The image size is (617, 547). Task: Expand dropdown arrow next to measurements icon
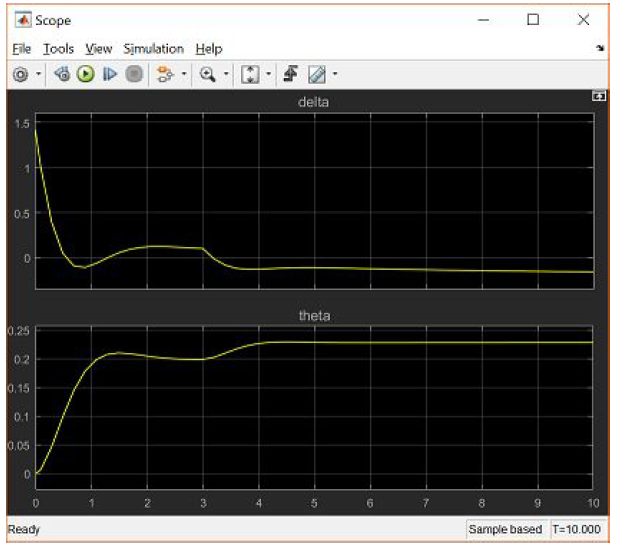(x=335, y=74)
